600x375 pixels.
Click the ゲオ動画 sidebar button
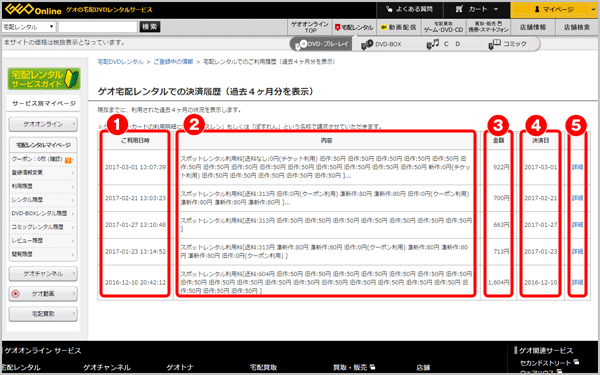(43, 294)
